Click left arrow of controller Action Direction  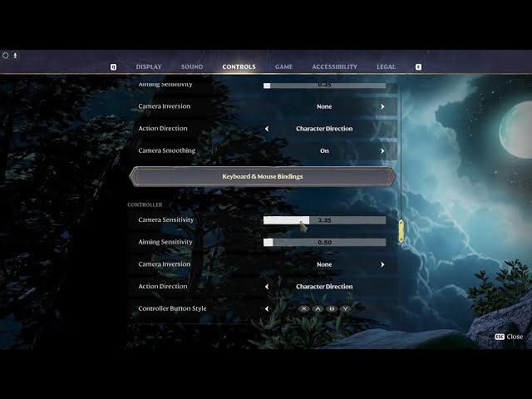point(267,286)
